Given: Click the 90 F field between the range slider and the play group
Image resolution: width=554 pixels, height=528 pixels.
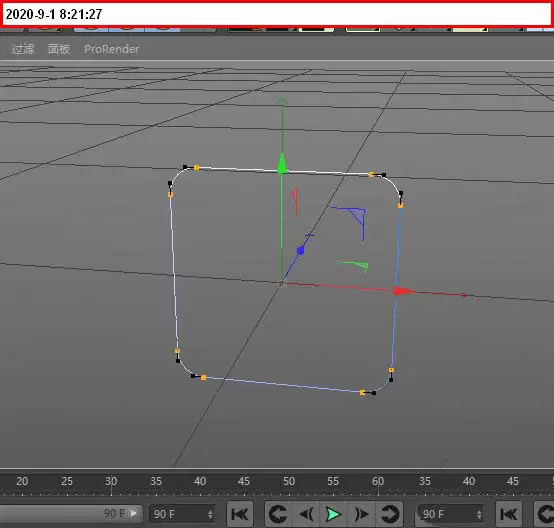Looking at the screenshot, I should pyautogui.click(x=182, y=514).
